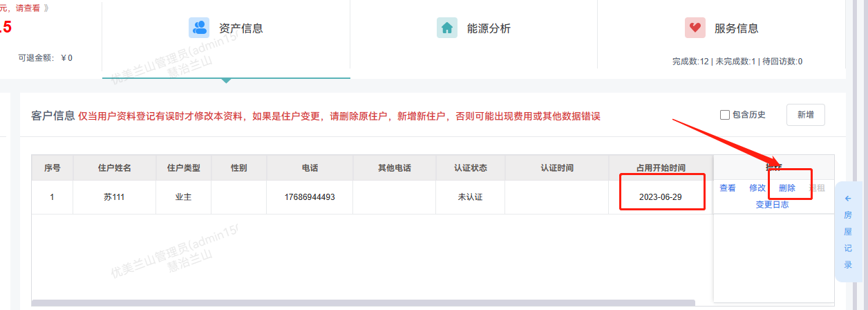Image resolution: width=868 pixels, height=310 pixels.
Task: Click the 电话 column header
Action: coord(310,168)
